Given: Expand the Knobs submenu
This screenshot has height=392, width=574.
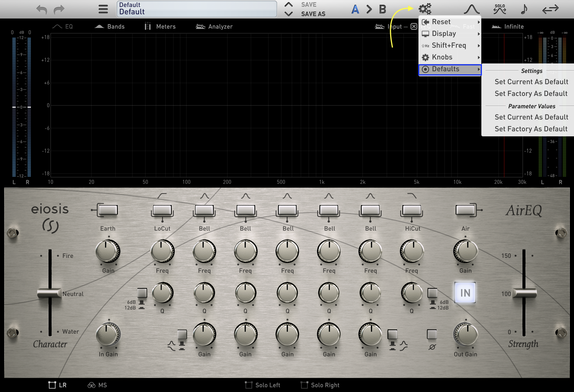Looking at the screenshot, I should 450,57.
